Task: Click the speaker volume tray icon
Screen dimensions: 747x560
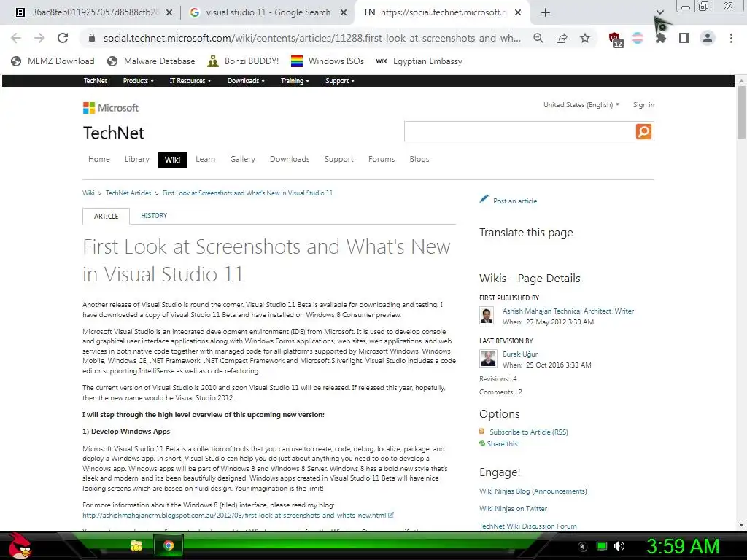Action: (x=619, y=546)
